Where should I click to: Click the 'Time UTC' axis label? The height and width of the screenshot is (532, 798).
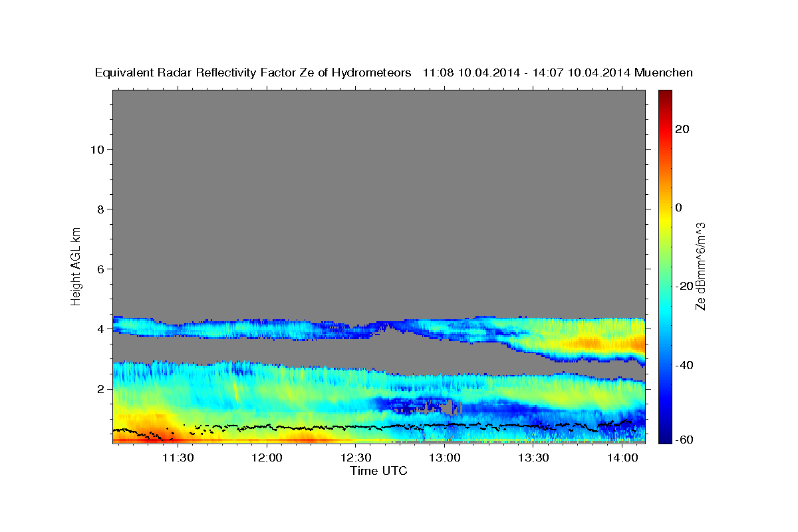coord(378,471)
